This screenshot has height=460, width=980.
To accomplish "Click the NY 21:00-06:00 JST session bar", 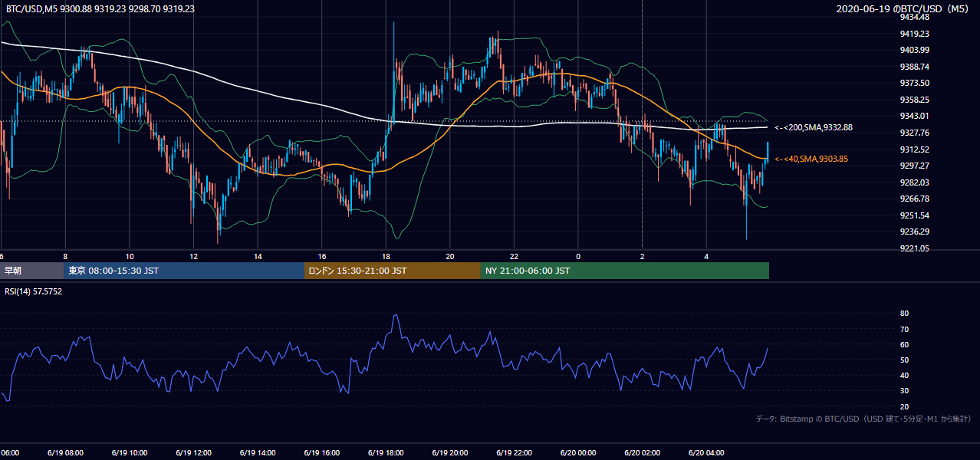I will 625,271.
